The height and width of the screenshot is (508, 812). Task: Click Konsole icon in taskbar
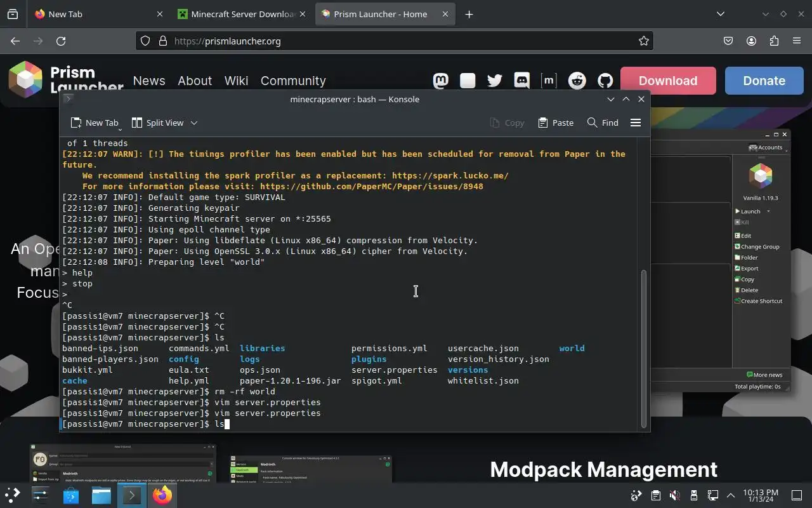tap(132, 495)
